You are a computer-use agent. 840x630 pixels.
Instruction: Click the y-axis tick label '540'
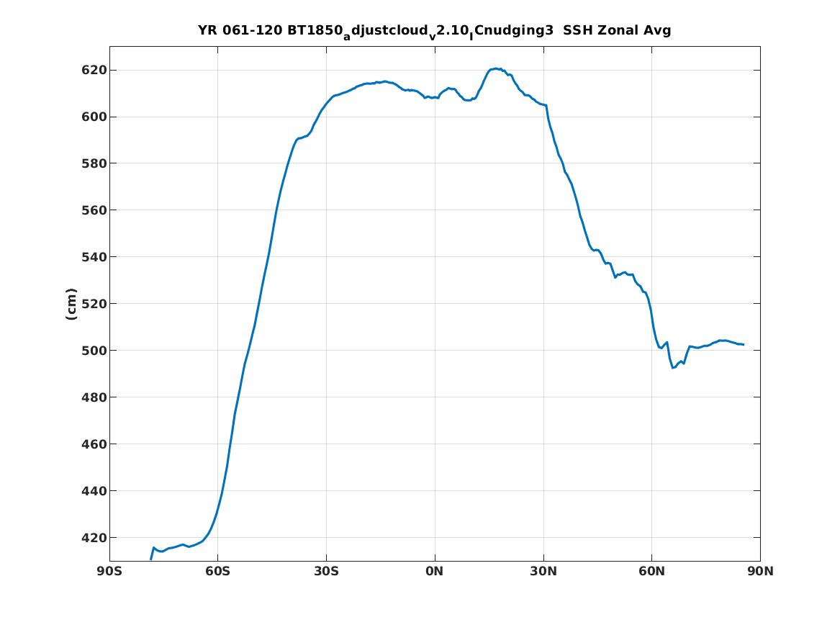tap(94, 257)
